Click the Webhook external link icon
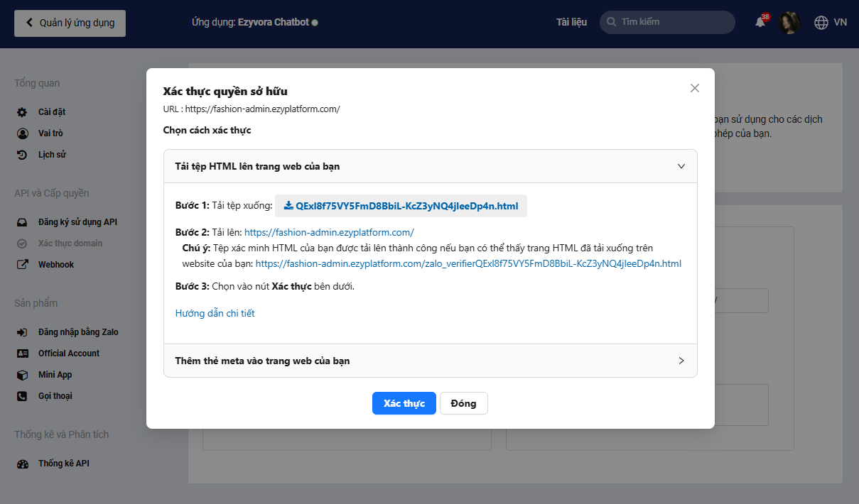Screen dimensions: 859x504 [23, 265]
